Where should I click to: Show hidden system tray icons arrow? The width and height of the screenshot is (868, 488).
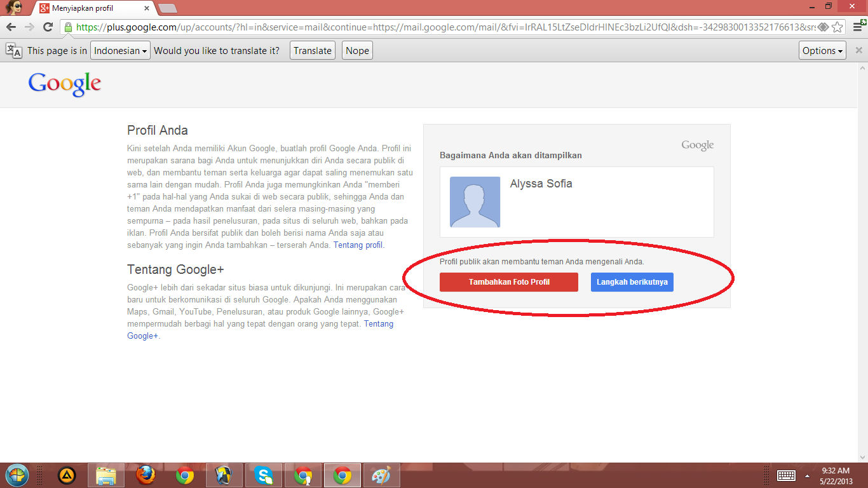tap(807, 475)
